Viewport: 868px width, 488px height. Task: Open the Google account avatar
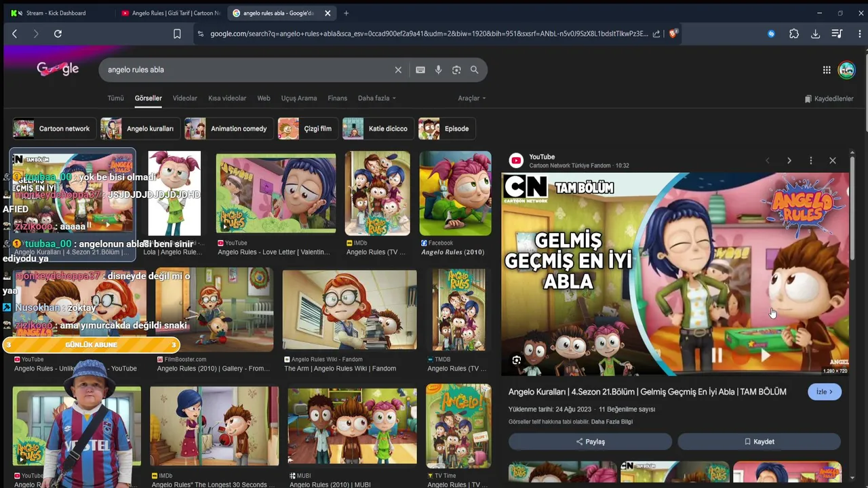(846, 70)
